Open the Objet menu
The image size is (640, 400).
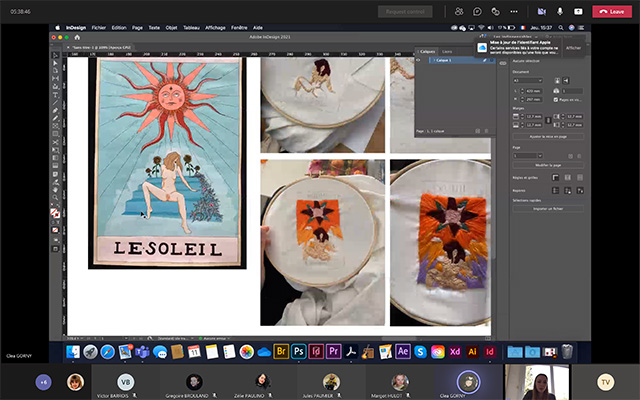click(x=171, y=28)
